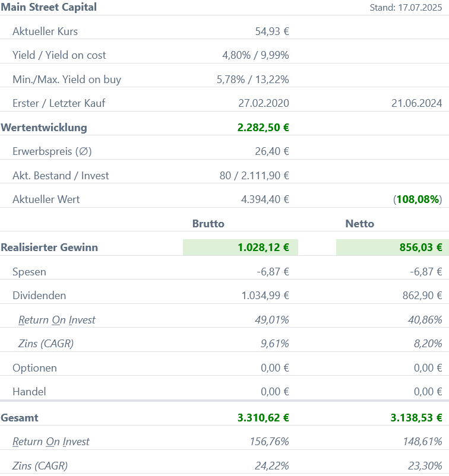Screen dimensions: 449x476
Task: Click Return On Invest under Realisierter Gewinn
Action: [56, 320]
